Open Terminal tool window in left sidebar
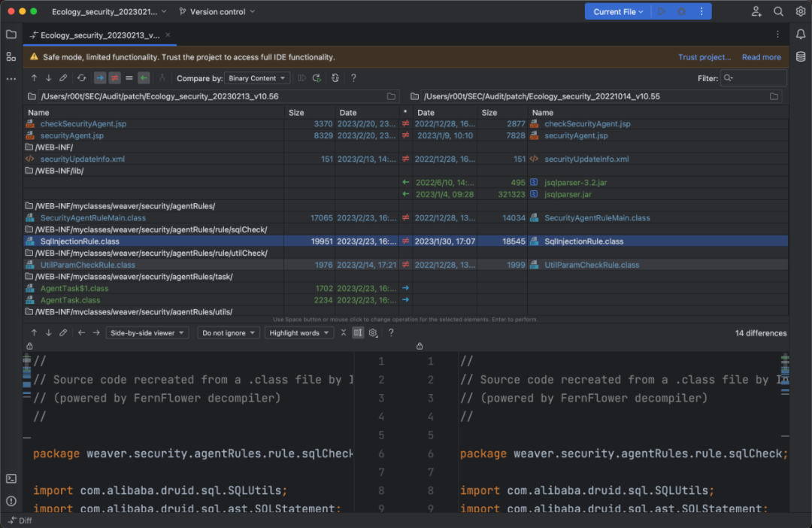 coord(11,478)
